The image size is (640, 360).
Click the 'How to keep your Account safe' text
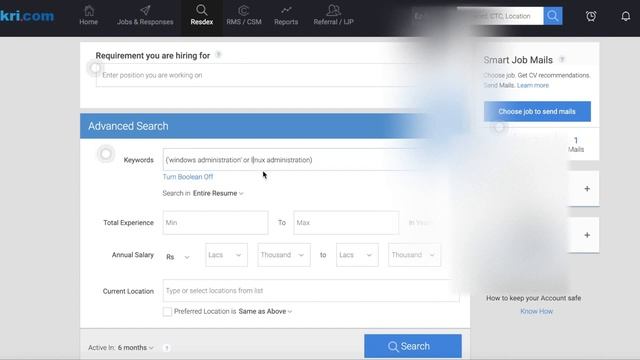[x=533, y=298]
